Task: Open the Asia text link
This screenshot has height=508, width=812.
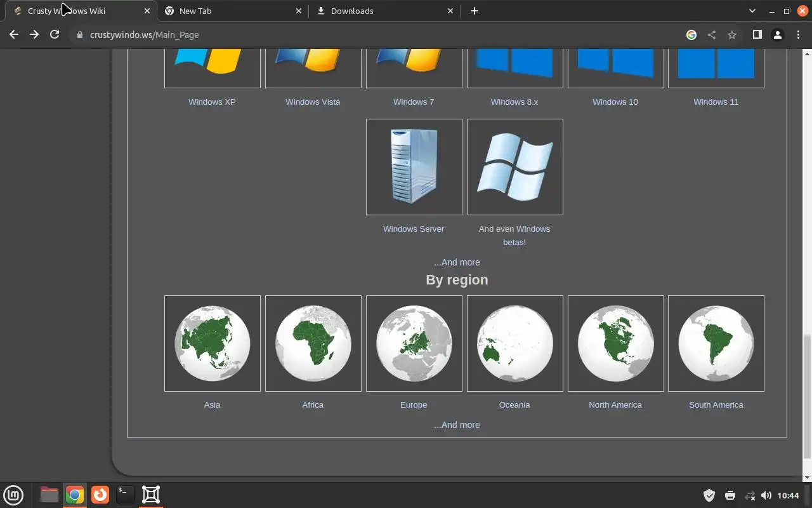Action: (212, 404)
